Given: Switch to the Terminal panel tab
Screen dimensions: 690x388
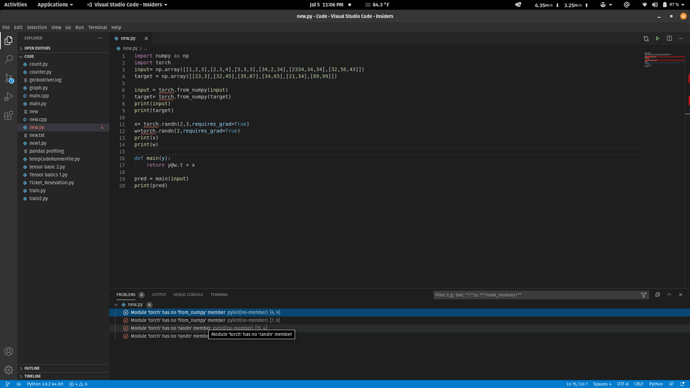Looking at the screenshot, I should tap(219, 295).
